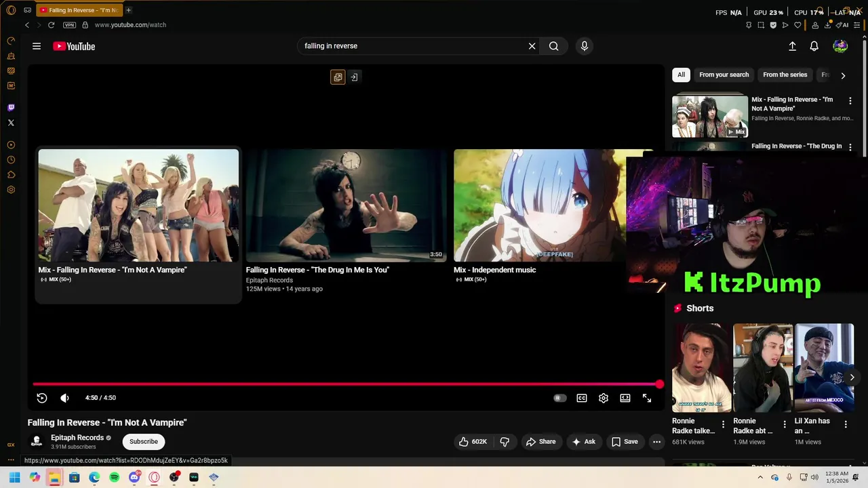Seek on the red video progress bar
The height and width of the screenshot is (488, 868).
[347, 384]
